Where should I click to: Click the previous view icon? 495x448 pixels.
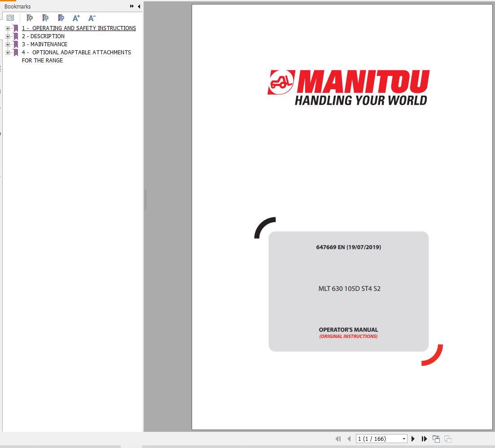tap(436, 439)
